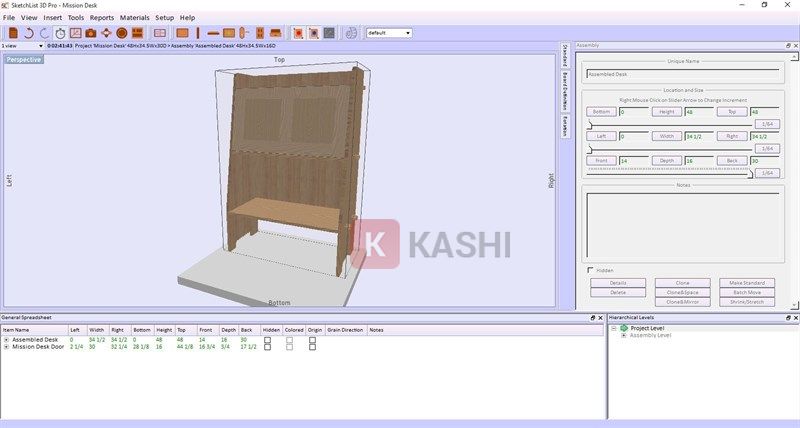Image resolution: width=800 pixels, height=428 pixels.
Task: Click the two-panel door icon
Action: 260,33
